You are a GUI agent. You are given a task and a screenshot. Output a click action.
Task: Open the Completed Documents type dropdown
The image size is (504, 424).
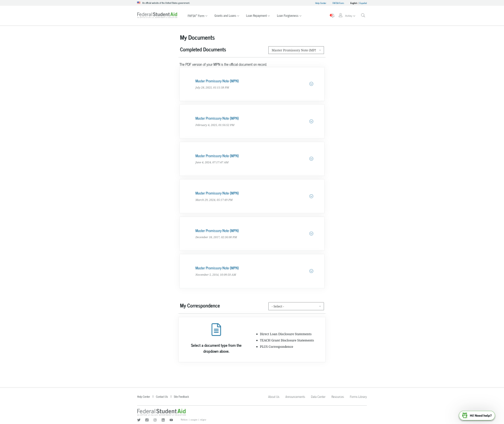(296, 50)
